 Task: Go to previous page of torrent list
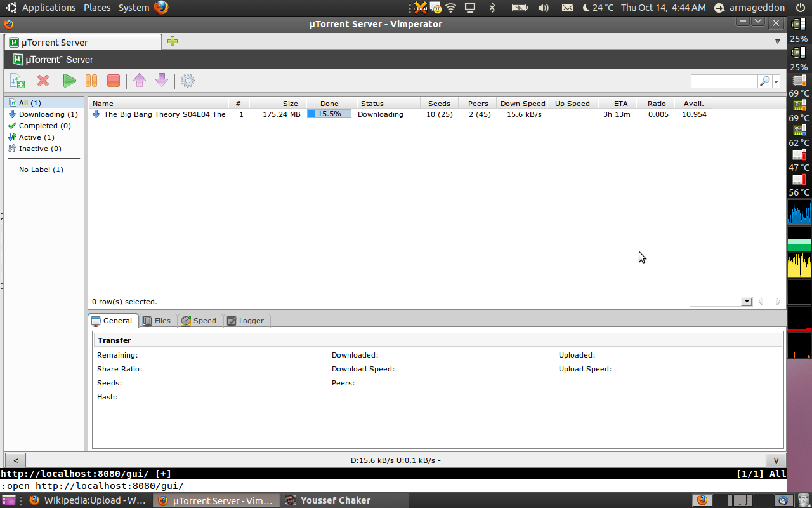(761, 302)
